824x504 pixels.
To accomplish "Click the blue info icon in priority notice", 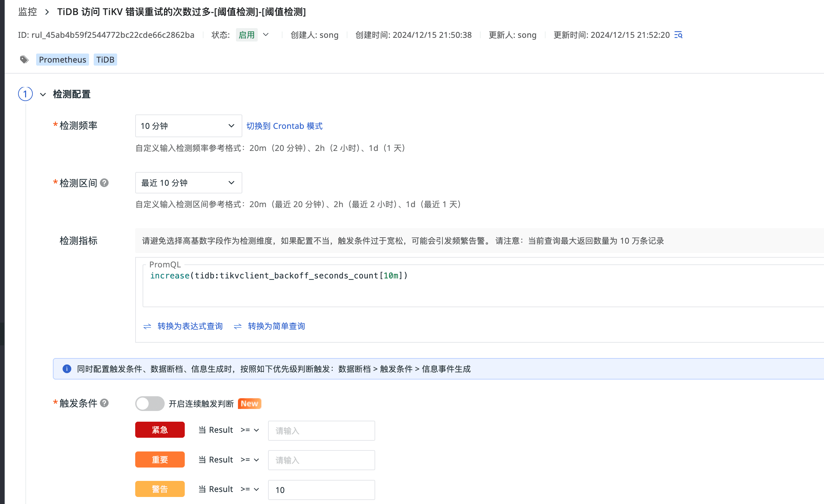I will tap(67, 369).
